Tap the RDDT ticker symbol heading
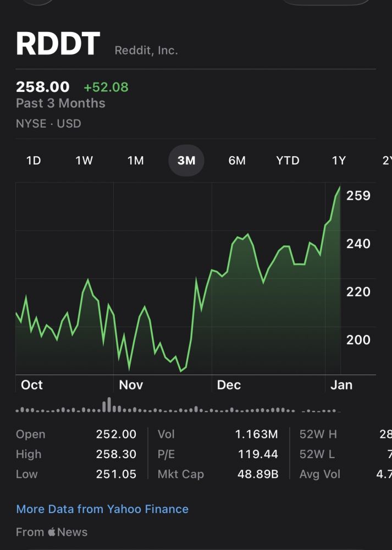This screenshot has width=392, height=550. tap(58, 45)
